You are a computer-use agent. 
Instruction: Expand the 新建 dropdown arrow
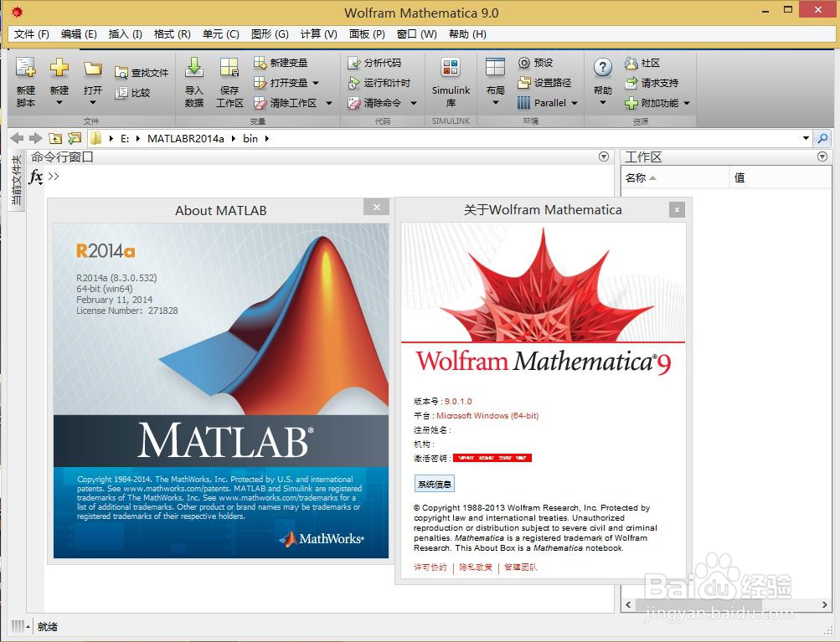click(59, 102)
